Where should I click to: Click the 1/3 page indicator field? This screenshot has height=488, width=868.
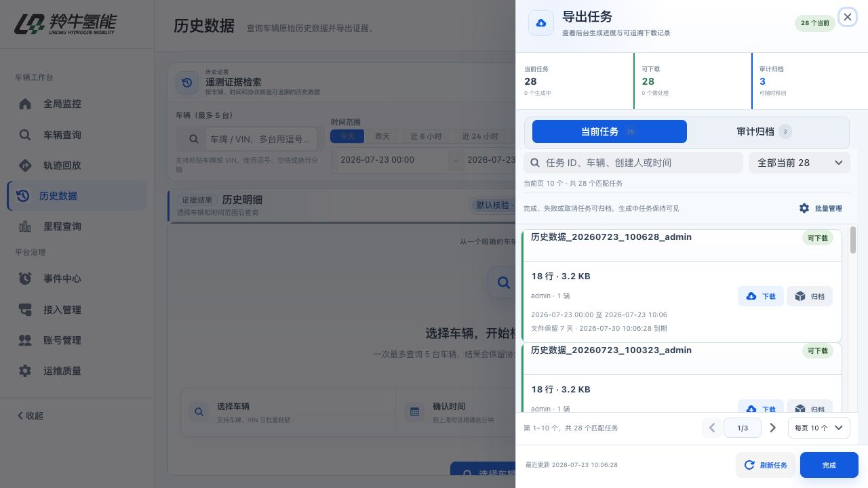pyautogui.click(x=743, y=428)
